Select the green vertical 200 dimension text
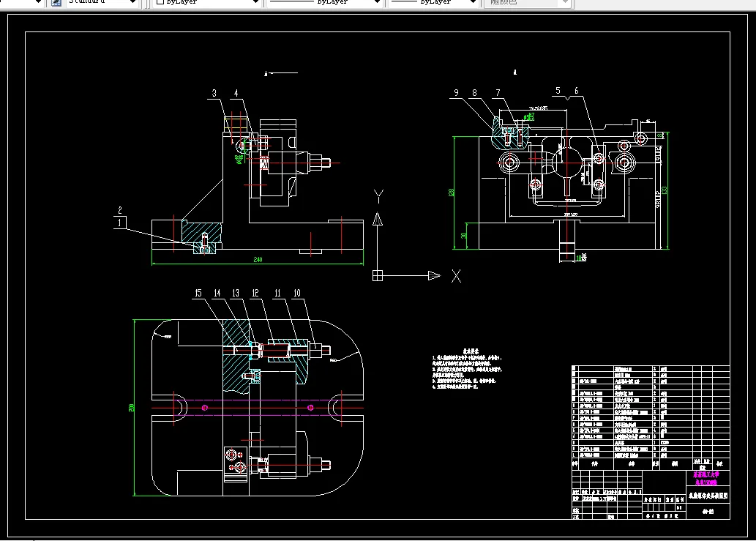This screenshot has width=756, height=541. 131,408
